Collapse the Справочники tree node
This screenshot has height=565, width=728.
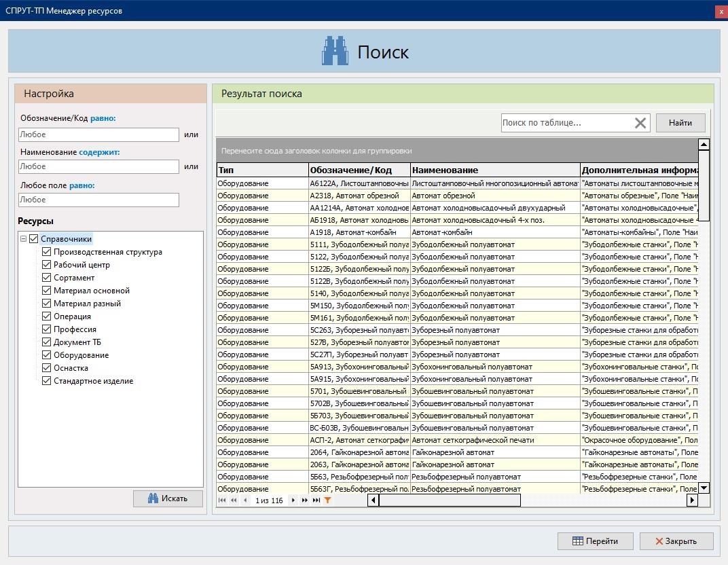click(x=23, y=239)
